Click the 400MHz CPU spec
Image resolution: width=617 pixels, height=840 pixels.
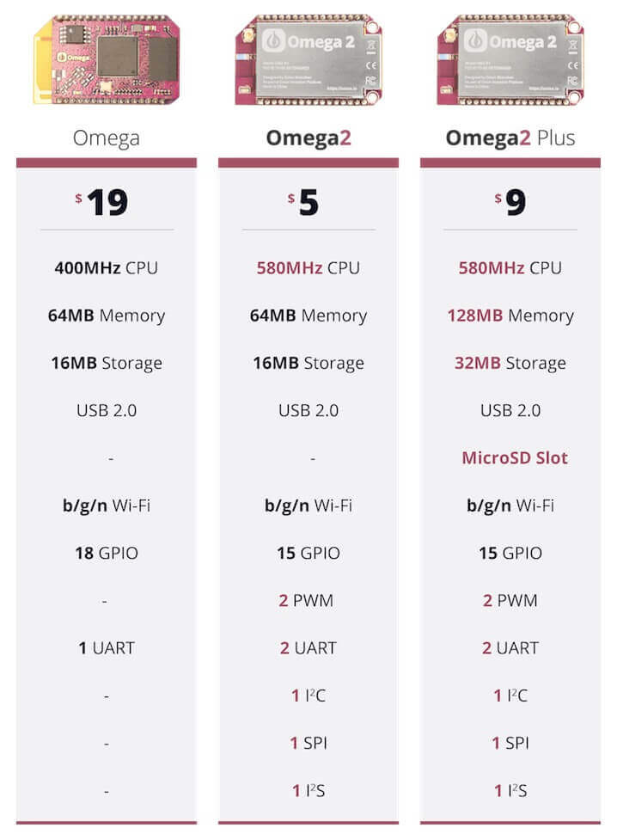coord(107,268)
